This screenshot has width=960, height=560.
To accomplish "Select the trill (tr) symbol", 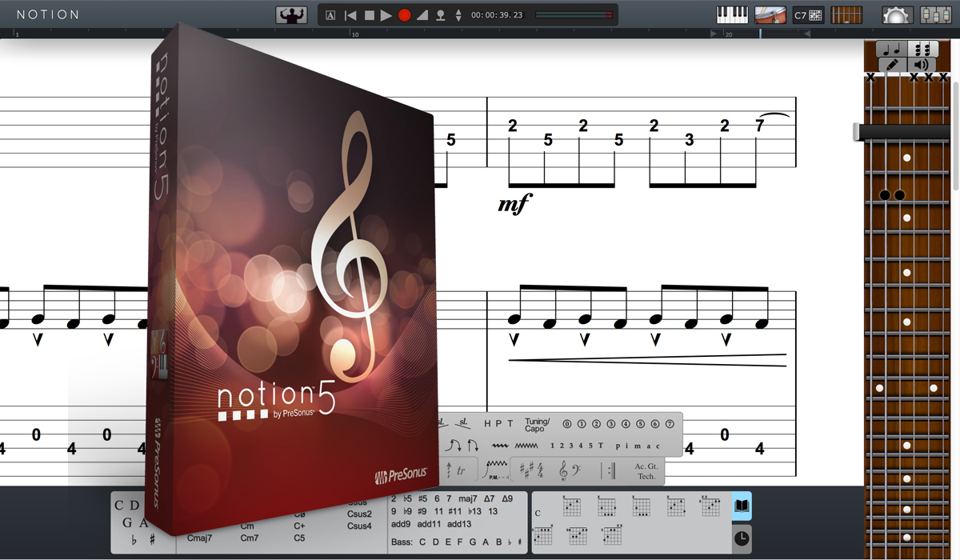I will point(461,470).
